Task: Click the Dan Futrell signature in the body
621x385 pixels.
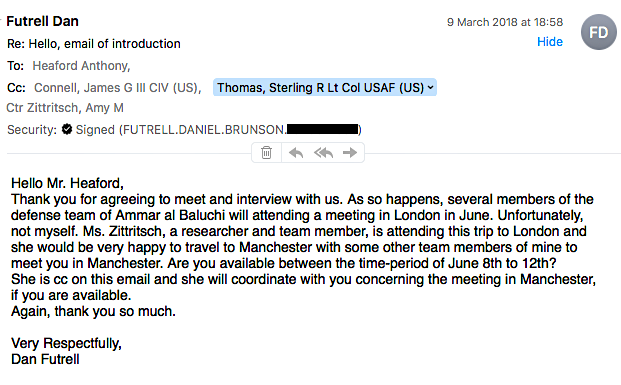Action: coord(45,359)
